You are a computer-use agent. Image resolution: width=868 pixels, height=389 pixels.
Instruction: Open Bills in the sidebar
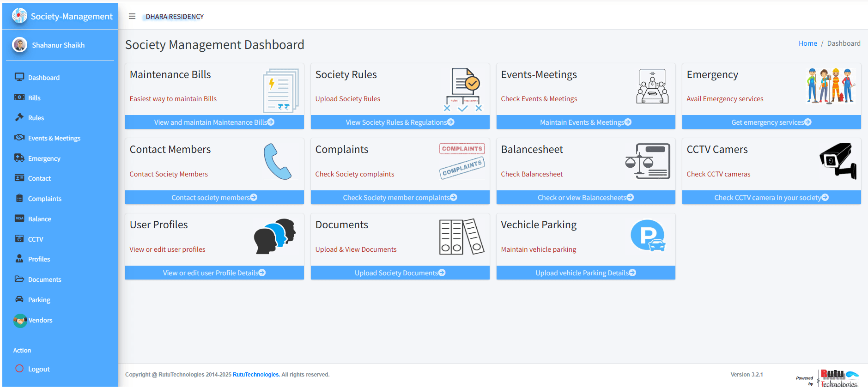(x=34, y=98)
